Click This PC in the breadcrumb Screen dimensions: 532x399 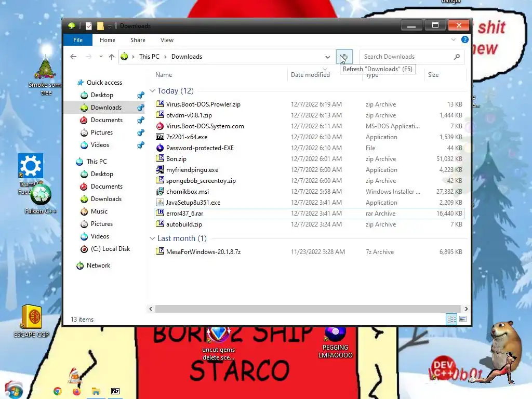pyautogui.click(x=149, y=57)
